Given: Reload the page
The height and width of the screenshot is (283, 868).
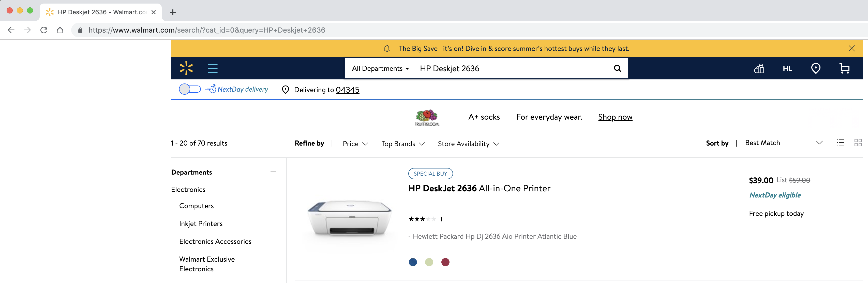Looking at the screenshot, I should pyautogui.click(x=44, y=30).
